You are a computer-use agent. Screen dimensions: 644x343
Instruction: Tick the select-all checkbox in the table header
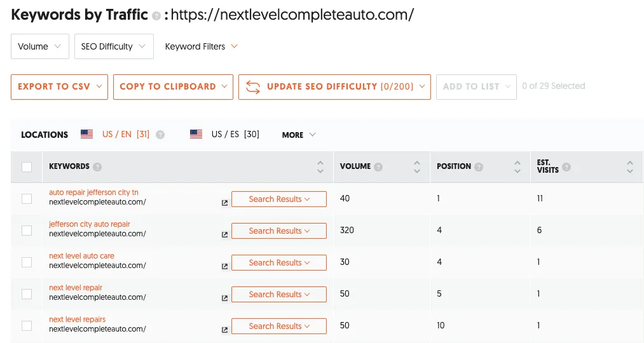(27, 167)
